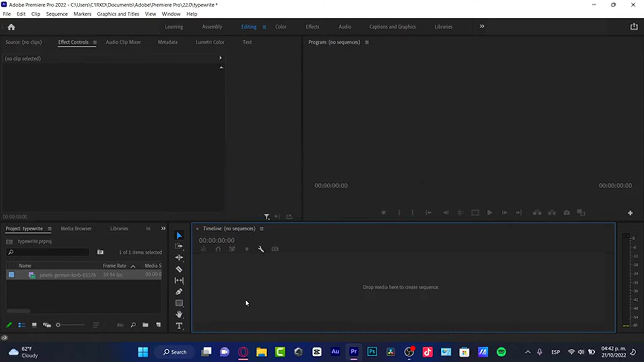Open Editing workspace menu icon
This screenshot has height=362, width=644.
click(x=264, y=27)
